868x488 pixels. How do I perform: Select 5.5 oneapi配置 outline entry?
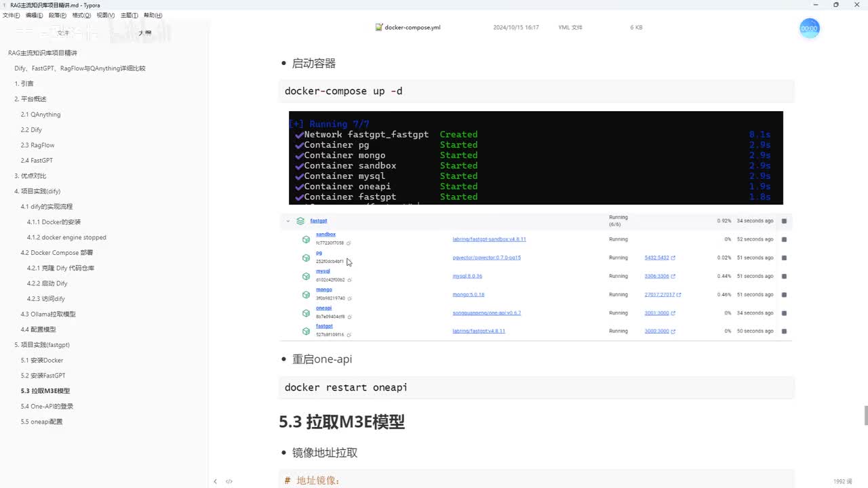point(41,422)
